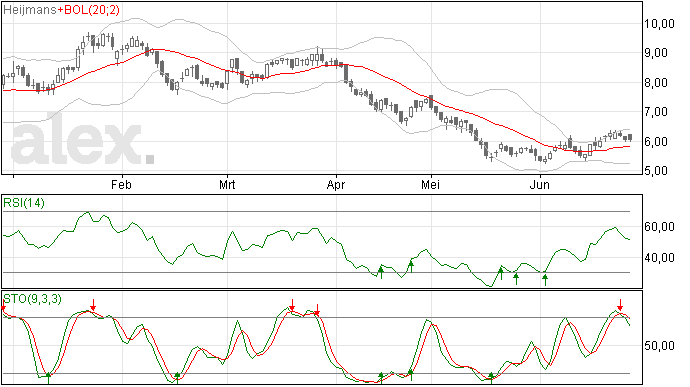Viewport: 690px width, 387px height.
Task: Click the Jun month label on time axis
Action: 540,184
